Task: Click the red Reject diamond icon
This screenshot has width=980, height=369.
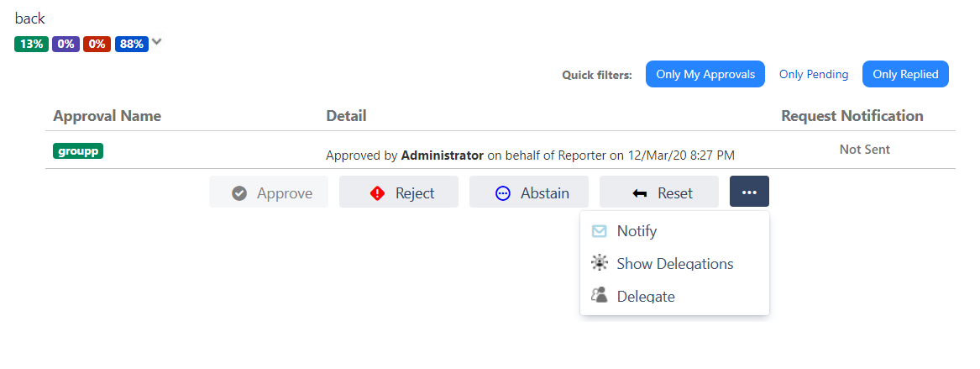Action: (x=378, y=193)
